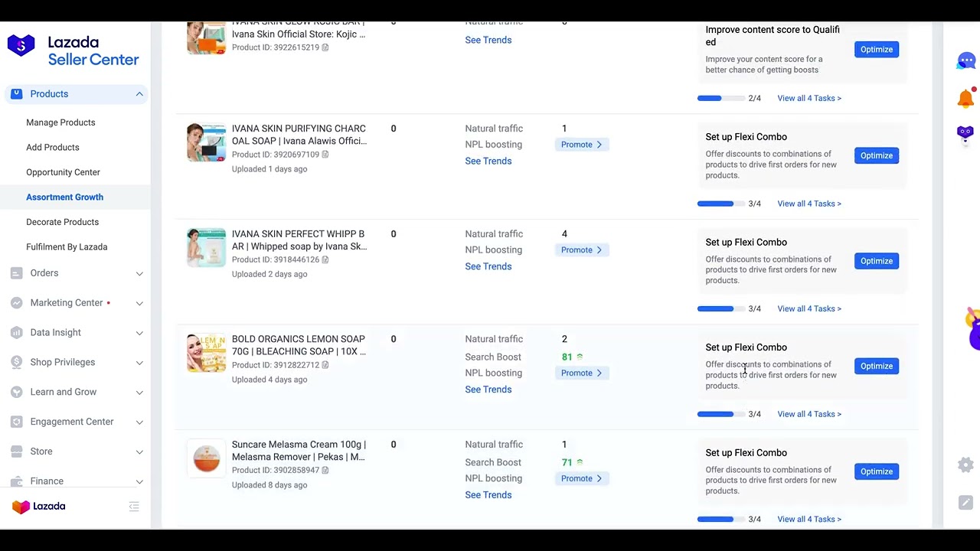
Task: Expand the Orders sidebar section
Action: [139, 273]
